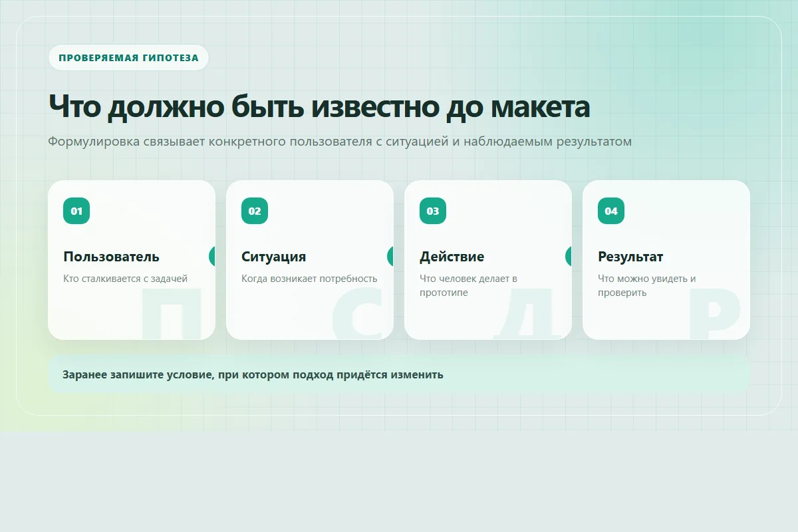The width and height of the screenshot is (798, 532).
Task: Click the 01 number badge
Action: [x=76, y=211]
